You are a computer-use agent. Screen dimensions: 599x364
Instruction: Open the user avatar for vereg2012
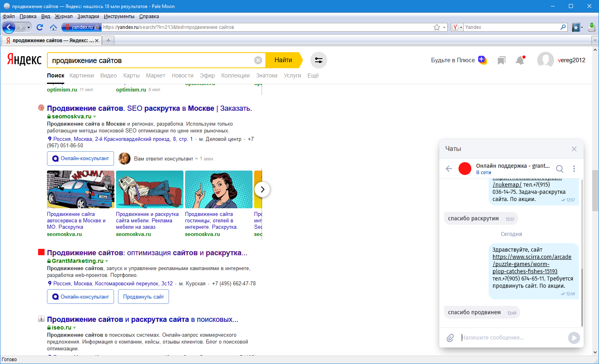[x=546, y=60]
